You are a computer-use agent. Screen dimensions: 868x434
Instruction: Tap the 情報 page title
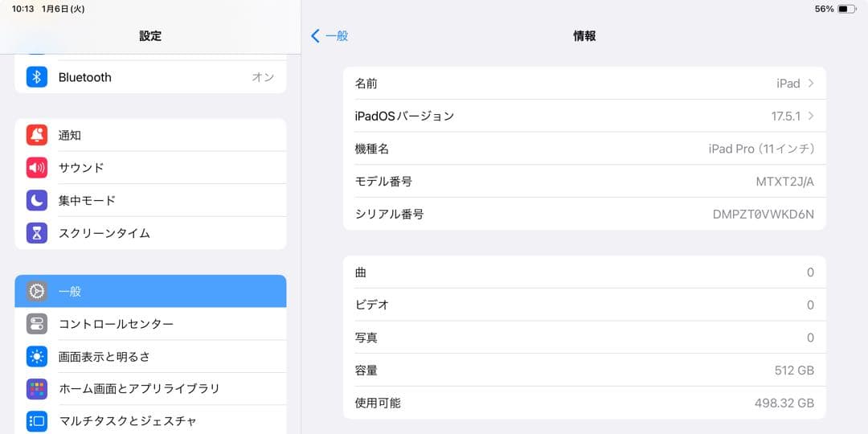pyautogui.click(x=584, y=36)
